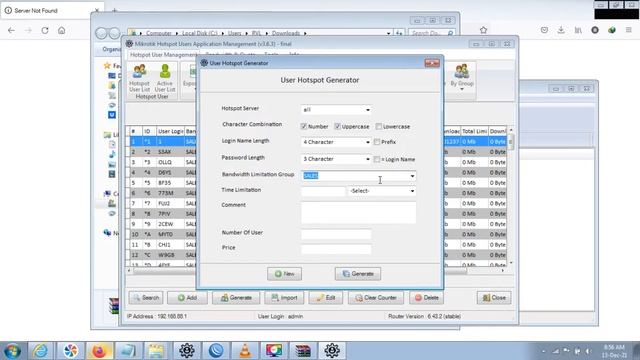
Task: Open the Firefox downloads arrow icon
Action: tap(561, 30)
